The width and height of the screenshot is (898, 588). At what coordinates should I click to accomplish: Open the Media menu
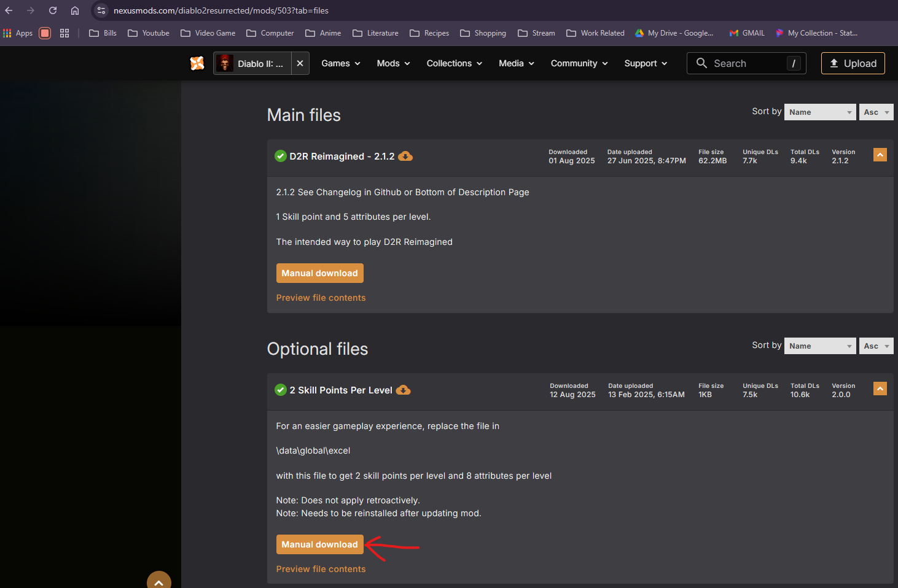517,63
